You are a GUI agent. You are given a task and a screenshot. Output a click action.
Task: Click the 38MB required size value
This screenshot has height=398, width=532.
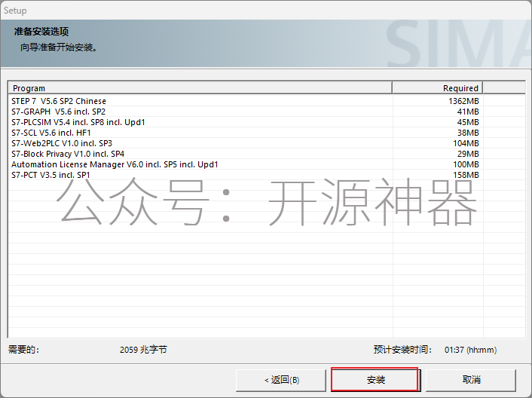tap(468, 133)
